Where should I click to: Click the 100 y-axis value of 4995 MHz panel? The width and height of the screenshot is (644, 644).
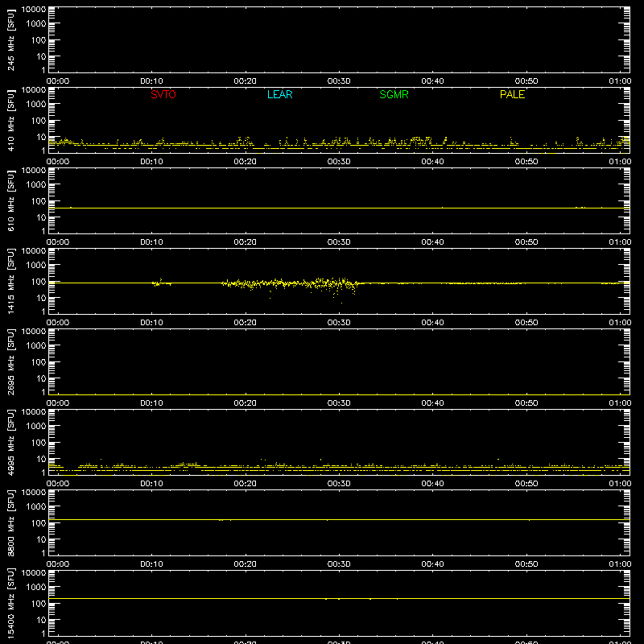click(x=39, y=442)
